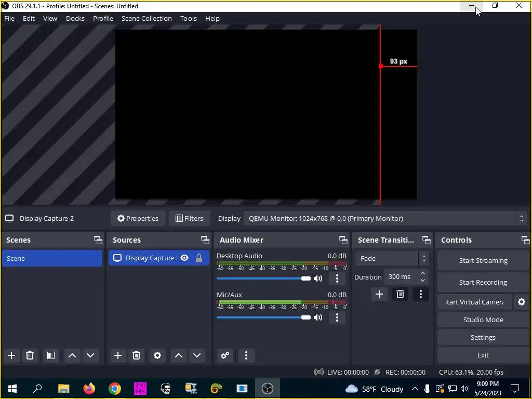The image size is (532, 399).
Task: Undock the Controls panel
Action: (525, 240)
